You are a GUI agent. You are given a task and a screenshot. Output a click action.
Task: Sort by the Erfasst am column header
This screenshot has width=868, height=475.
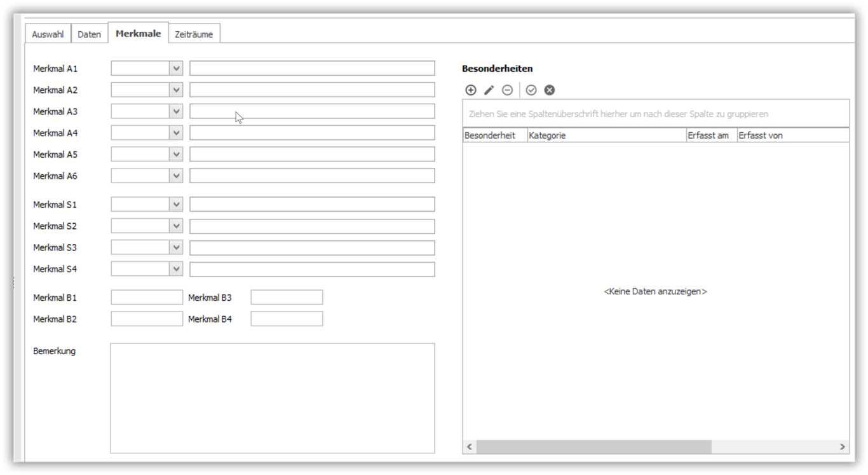712,135
